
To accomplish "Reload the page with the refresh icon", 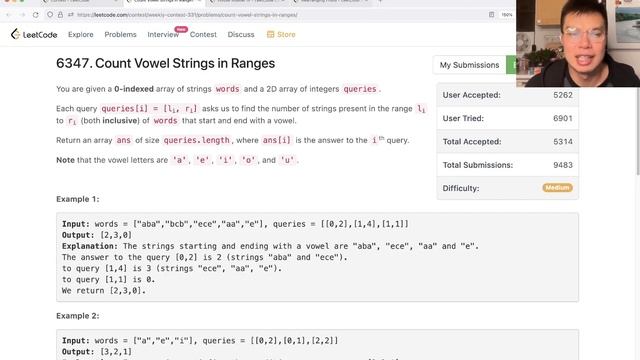I will [x=36, y=15].
